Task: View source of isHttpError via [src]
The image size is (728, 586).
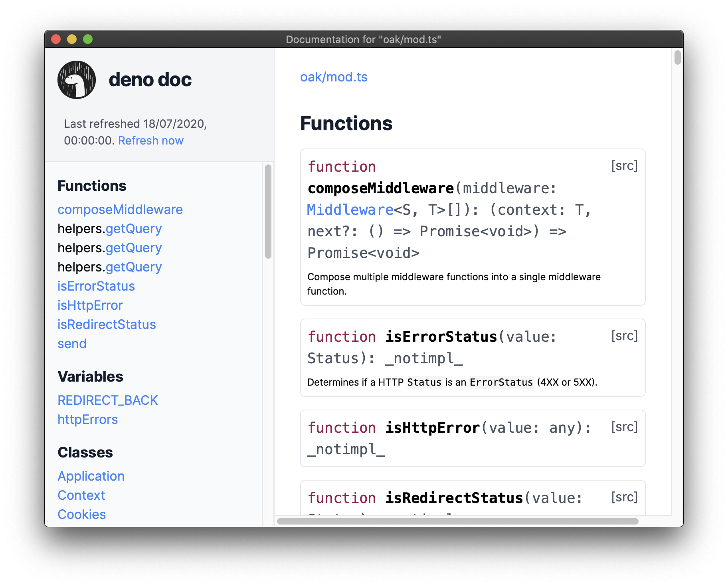Action: coord(624,427)
